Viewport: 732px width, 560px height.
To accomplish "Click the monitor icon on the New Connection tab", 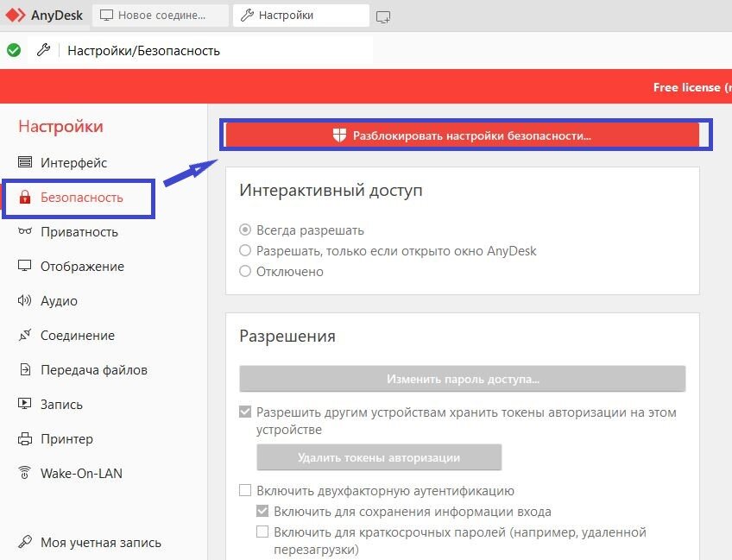I will pyautogui.click(x=106, y=16).
